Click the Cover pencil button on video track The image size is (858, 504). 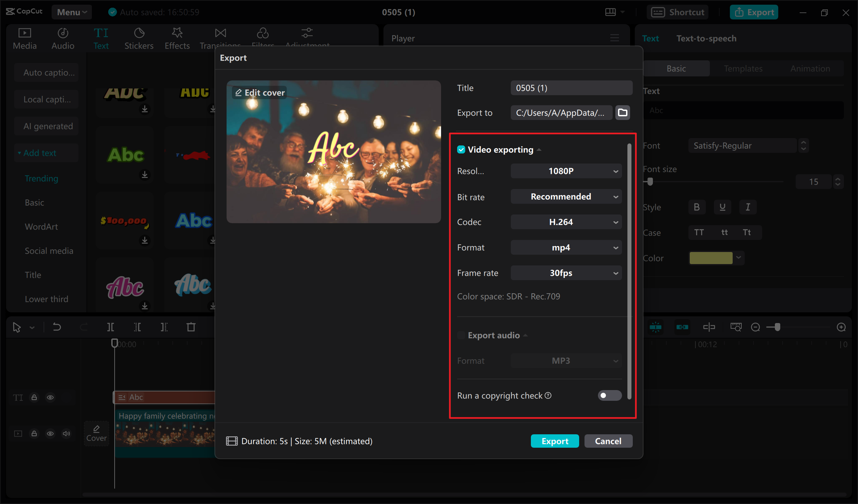click(96, 434)
